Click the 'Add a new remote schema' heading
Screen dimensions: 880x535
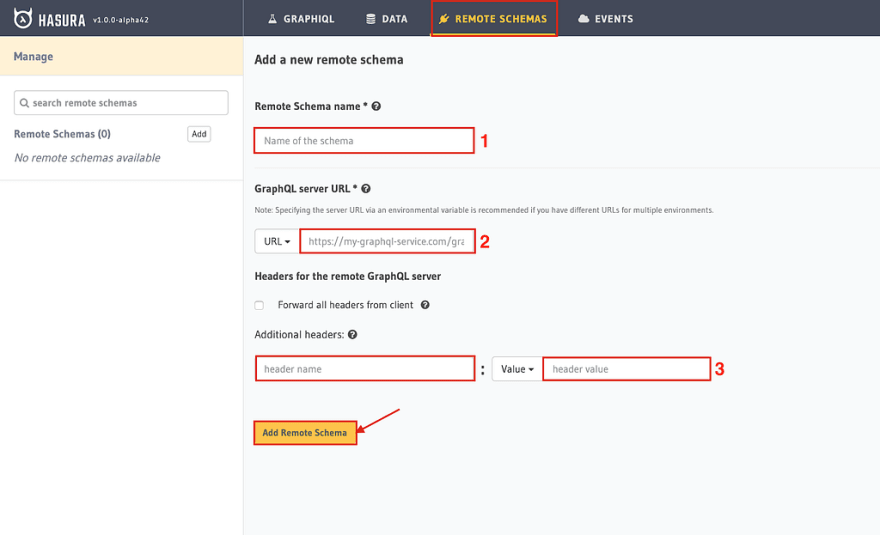(329, 60)
